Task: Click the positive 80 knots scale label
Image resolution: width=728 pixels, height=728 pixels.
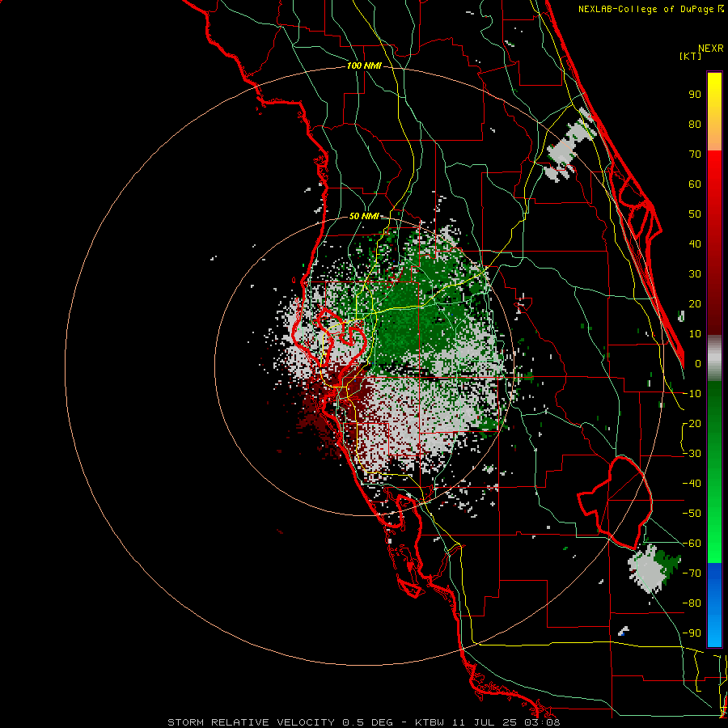Action: click(x=695, y=125)
